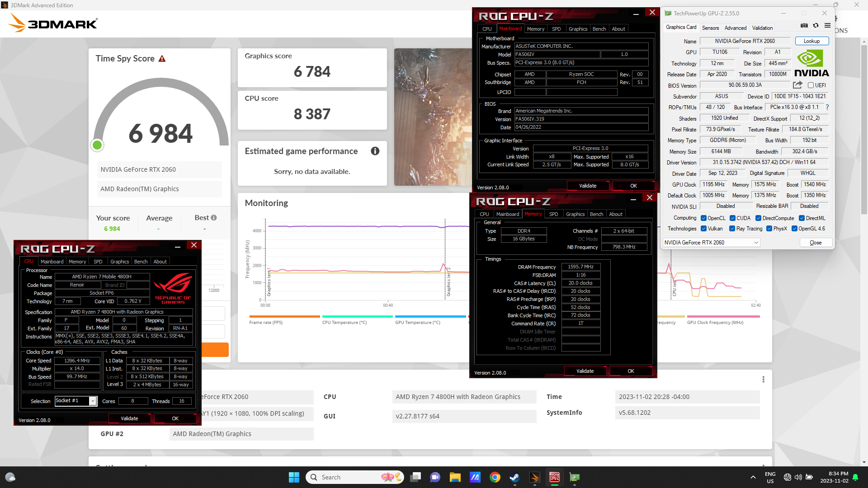Screen dimensions: 868x488
Task: Click the info icon next to Best score
Action: coord(214,218)
